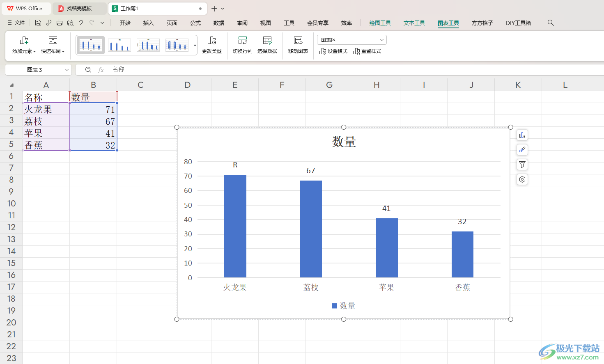Switch to the 找稻壳模板 window tab
Screen dimensions: 604x364
pos(79,8)
